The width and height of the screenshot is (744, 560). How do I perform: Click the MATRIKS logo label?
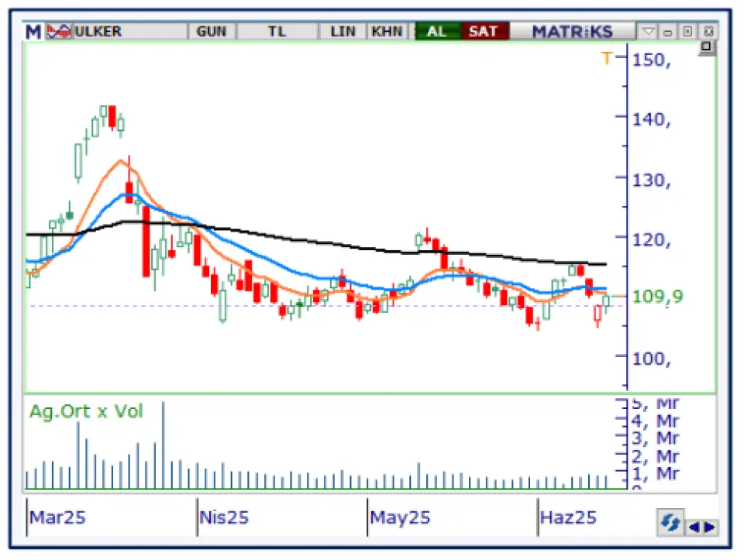[x=572, y=32]
